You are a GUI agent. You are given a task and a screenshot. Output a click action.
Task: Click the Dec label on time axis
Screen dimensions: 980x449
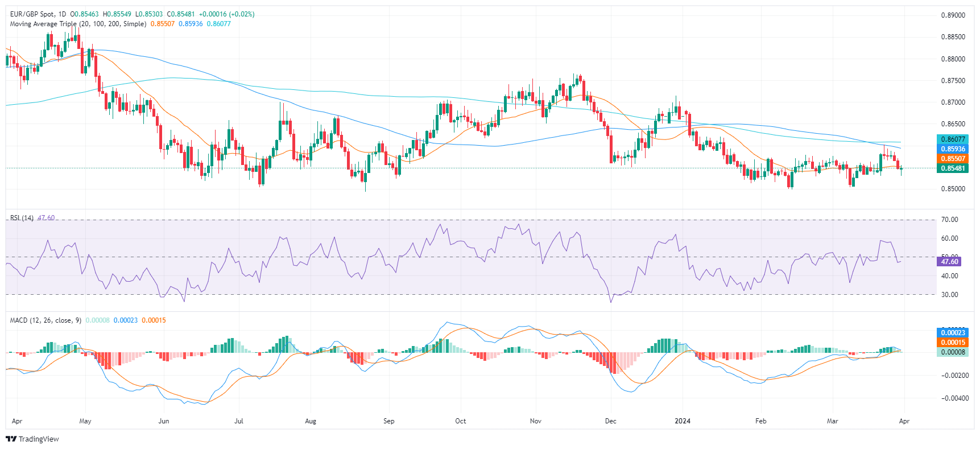(x=610, y=421)
